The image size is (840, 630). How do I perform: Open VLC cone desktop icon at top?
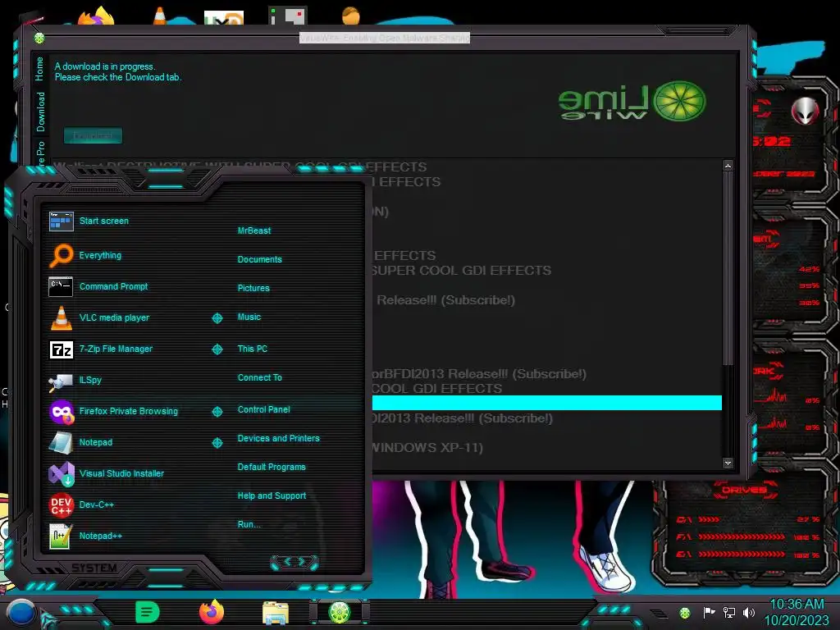(x=160, y=16)
